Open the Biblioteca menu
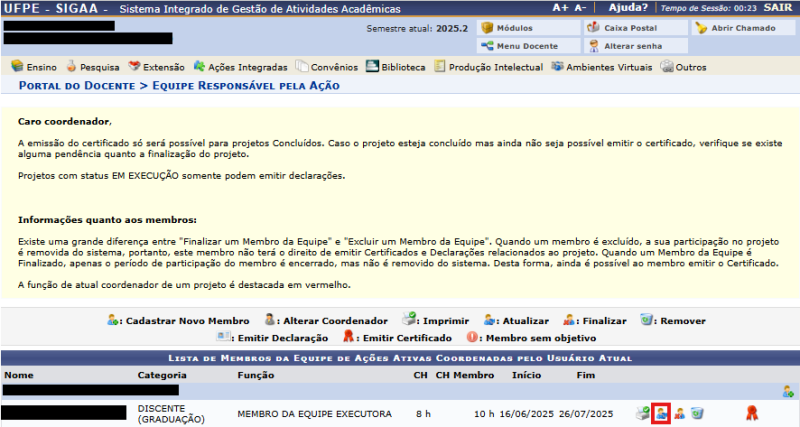Screen dimensions: 800x427 pos(395,67)
